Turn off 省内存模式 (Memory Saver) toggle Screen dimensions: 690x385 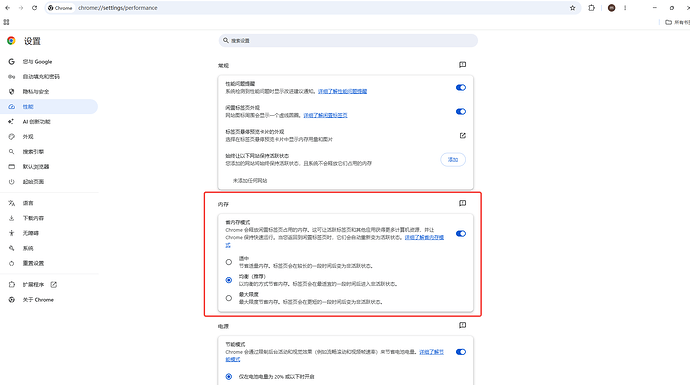pos(461,234)
